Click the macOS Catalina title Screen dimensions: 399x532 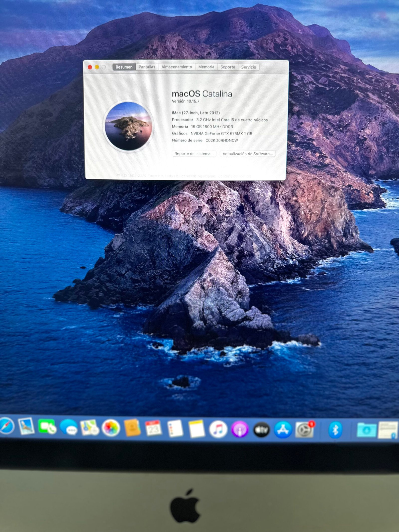click(x=202, y=94)
